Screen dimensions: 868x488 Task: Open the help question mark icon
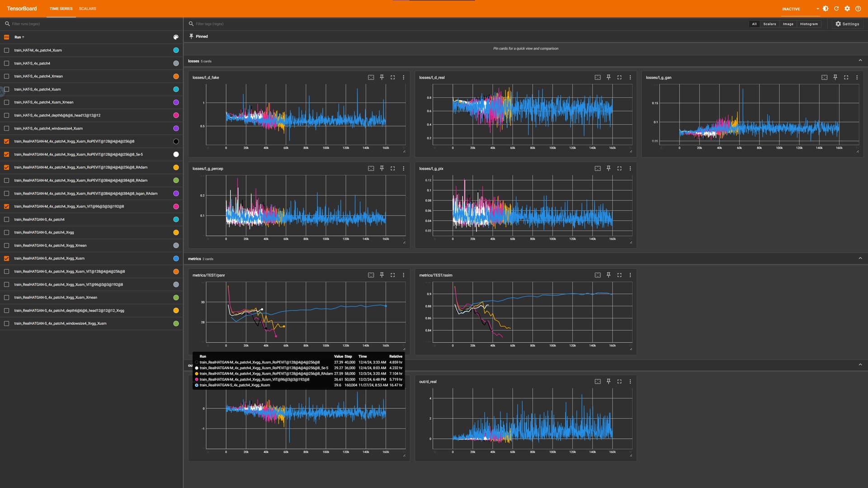[x=858, y=9]
